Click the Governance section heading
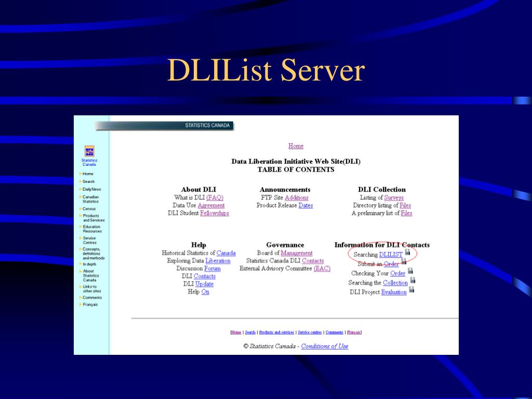This screenshot has height=399, width=532. tap(285, 245)
